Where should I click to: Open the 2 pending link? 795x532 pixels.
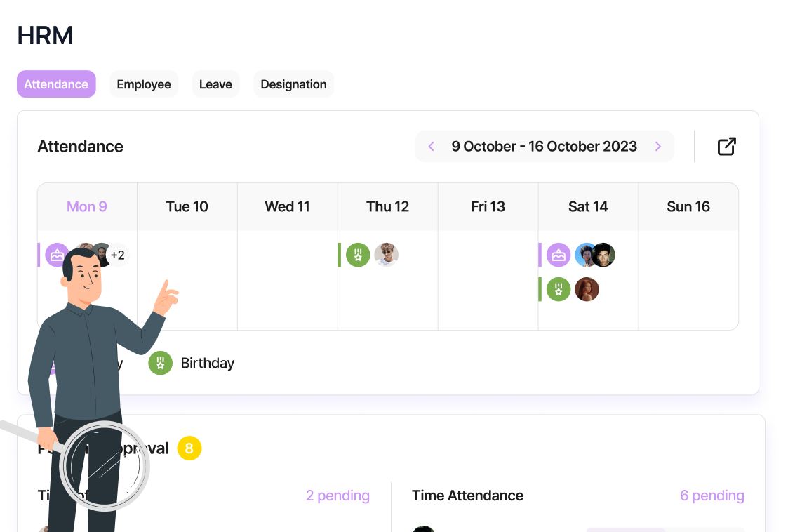tap(338, 496)
